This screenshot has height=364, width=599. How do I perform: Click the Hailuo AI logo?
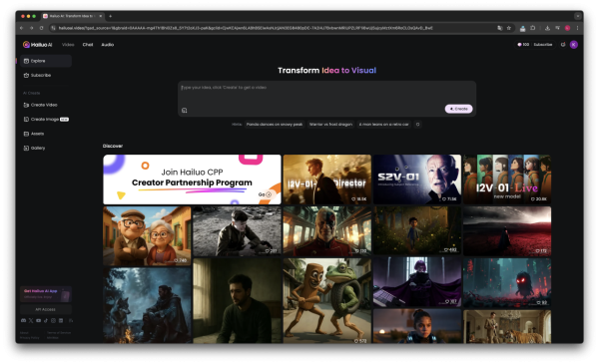pos(38,45)
